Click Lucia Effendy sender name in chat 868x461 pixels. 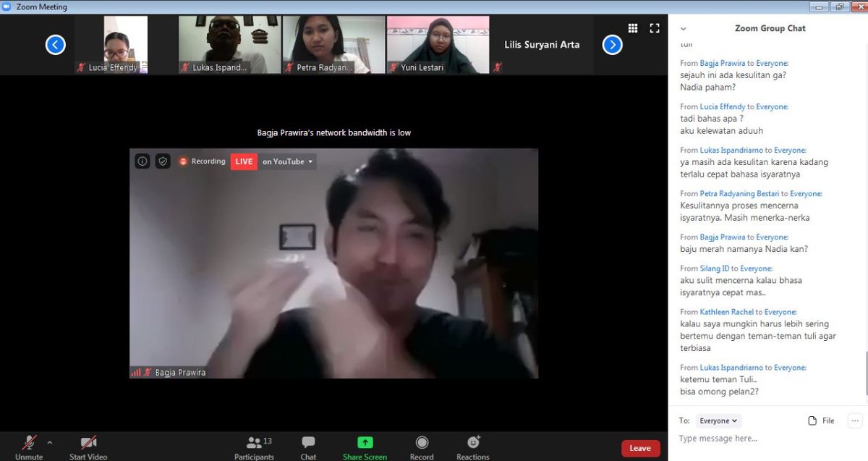point(722,107)
